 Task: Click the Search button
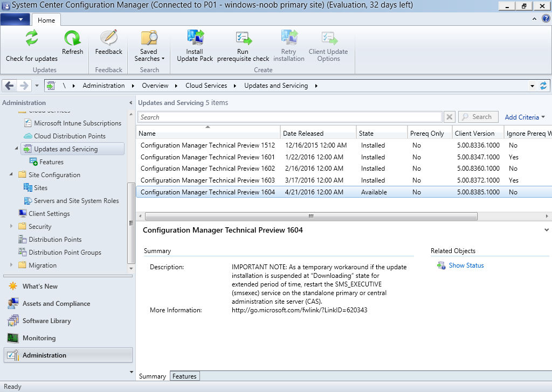click(478, 117)
